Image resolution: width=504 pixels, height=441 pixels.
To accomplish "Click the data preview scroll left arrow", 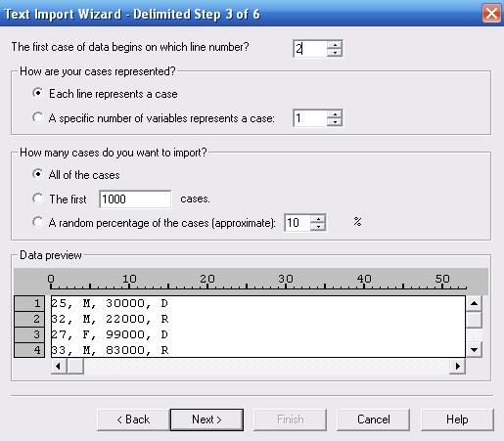I will click(x=59, y=366).
